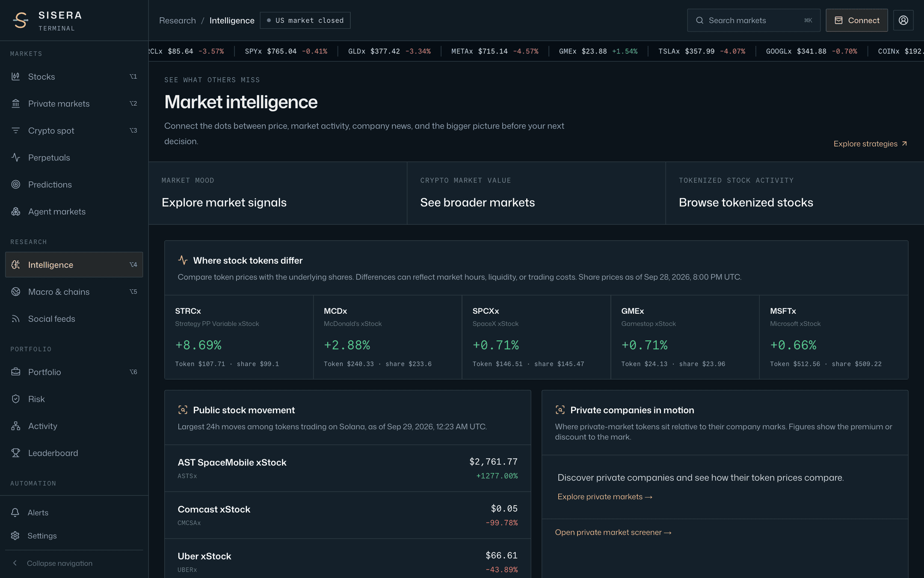Select the MSFTx Microsoft xStock card
The image size is (924, 578).
834,337
